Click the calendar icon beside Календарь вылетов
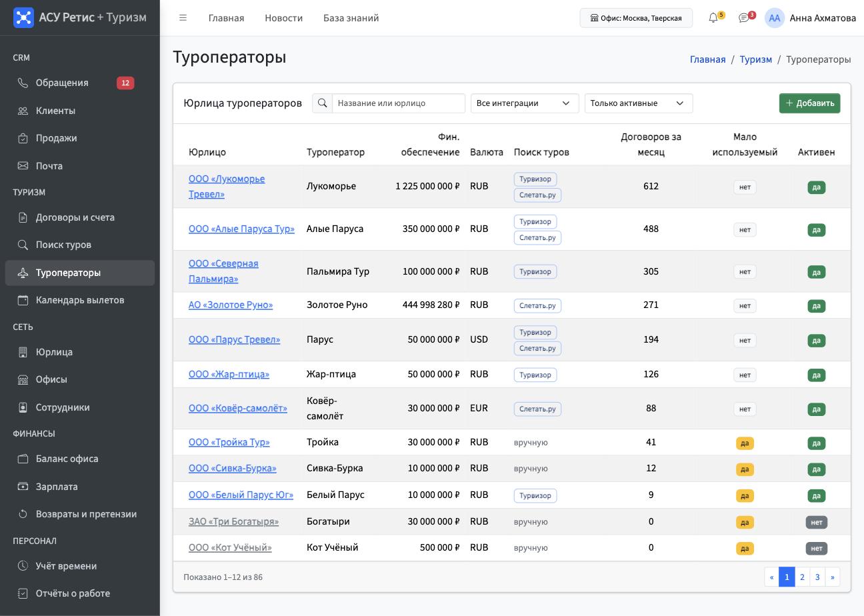Image resolution: width=864 pixels, height=616 pixels. click(23, 300)
